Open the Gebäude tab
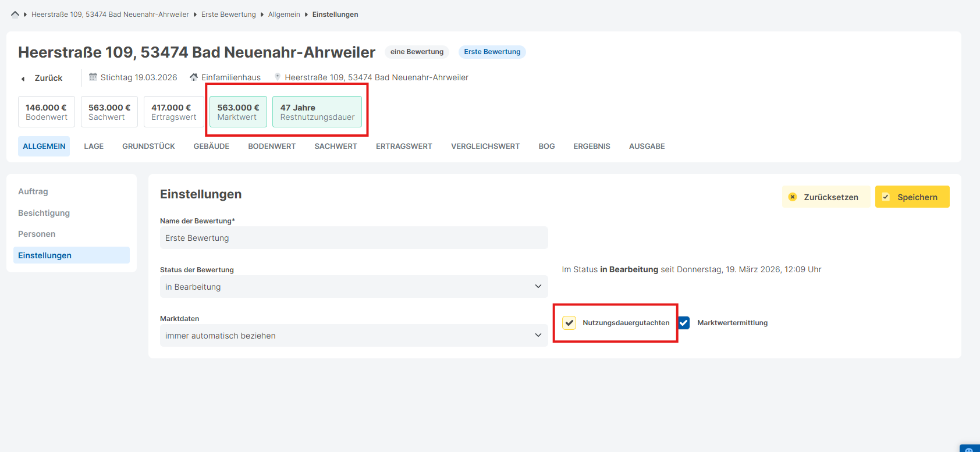The height and width of the screenshot is (452, 980). tap(211, 147)
